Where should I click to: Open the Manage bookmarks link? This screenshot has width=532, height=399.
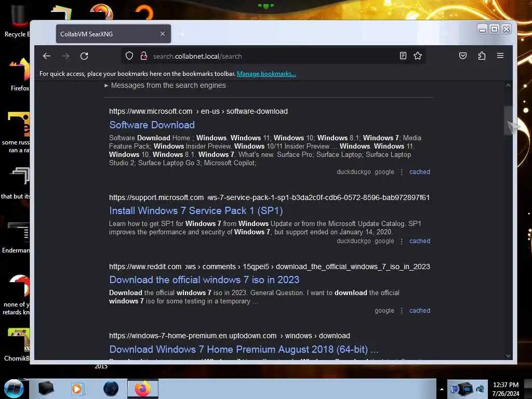click(267, 74)
